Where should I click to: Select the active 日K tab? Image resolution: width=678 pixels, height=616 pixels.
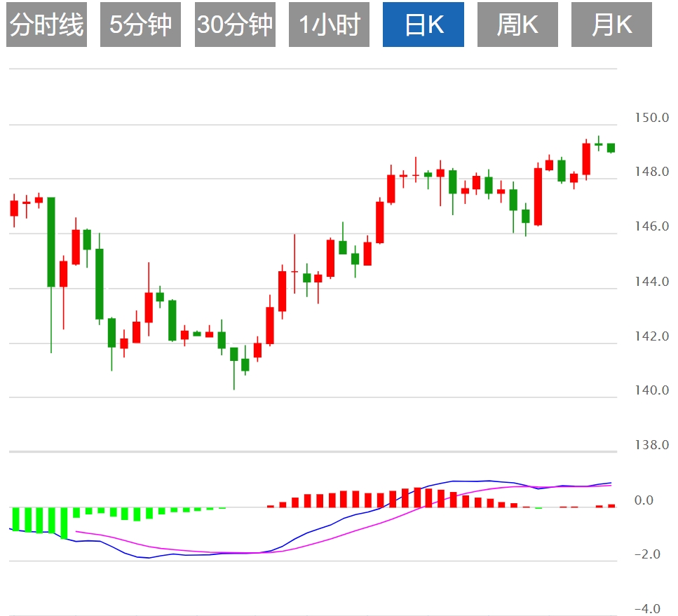tap(423, 25)
